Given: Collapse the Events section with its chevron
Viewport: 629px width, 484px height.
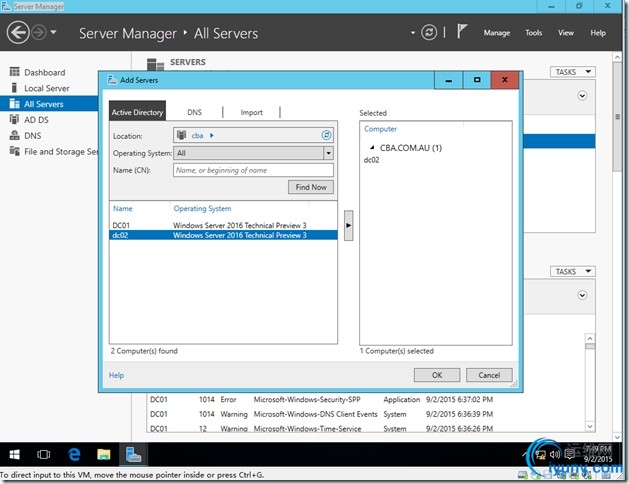Looking at the screenshot, I should point(582,295).
